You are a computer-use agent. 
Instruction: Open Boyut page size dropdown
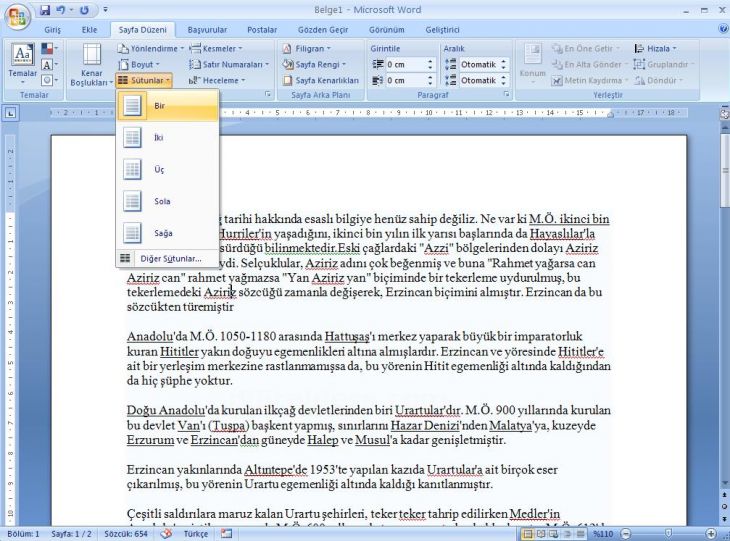click(x=139, y=64)
